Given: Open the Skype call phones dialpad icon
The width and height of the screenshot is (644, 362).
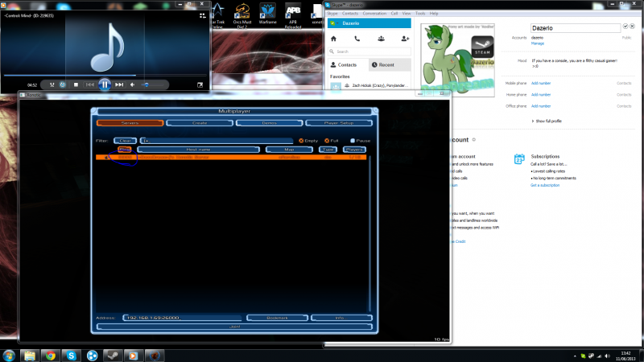Looking at the screenshot, I should pos(357,39).
